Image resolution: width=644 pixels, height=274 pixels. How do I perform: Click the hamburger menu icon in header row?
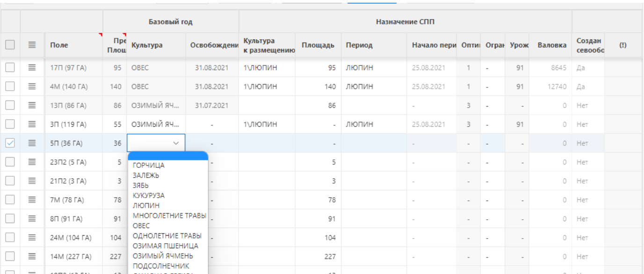click(x=32, y=45)
